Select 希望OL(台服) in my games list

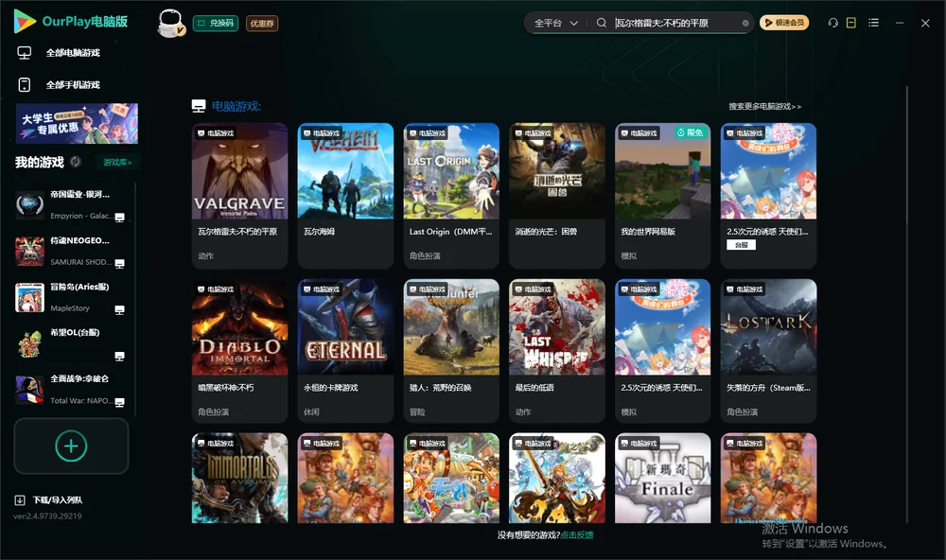[71, 343]
